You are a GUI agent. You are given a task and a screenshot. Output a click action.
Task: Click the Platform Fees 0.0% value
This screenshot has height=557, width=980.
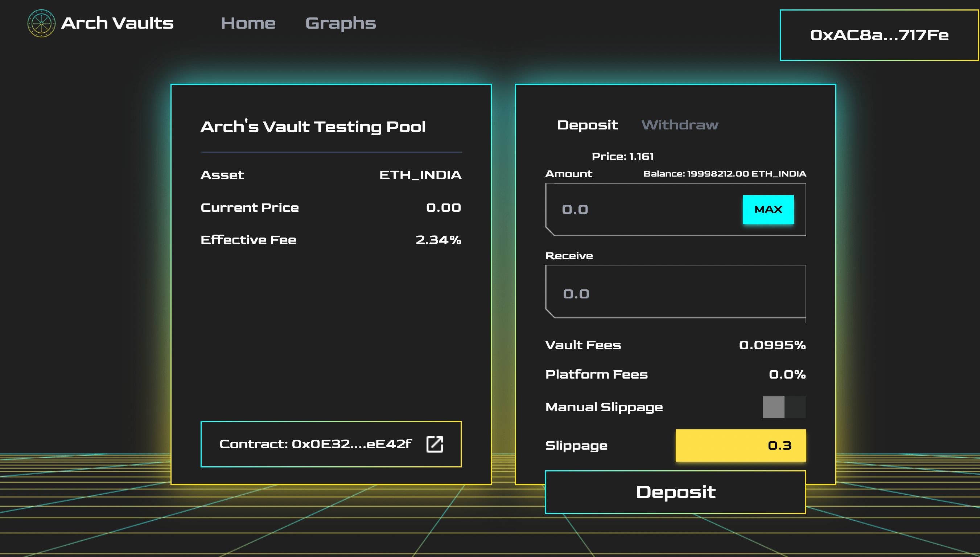point(787,375)
